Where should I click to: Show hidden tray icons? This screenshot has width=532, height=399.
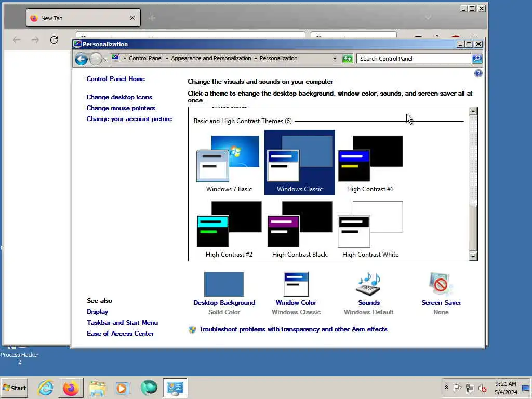pos(446,388)
